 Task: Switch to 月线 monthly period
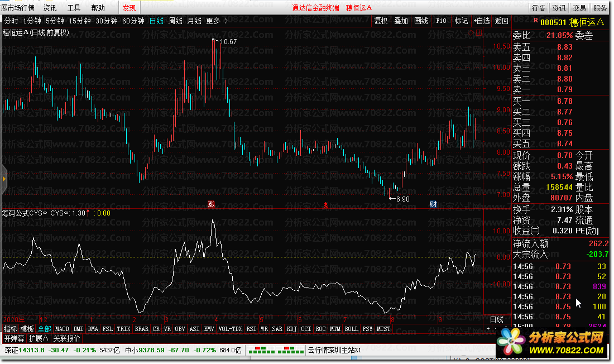[x=194, y=21]
